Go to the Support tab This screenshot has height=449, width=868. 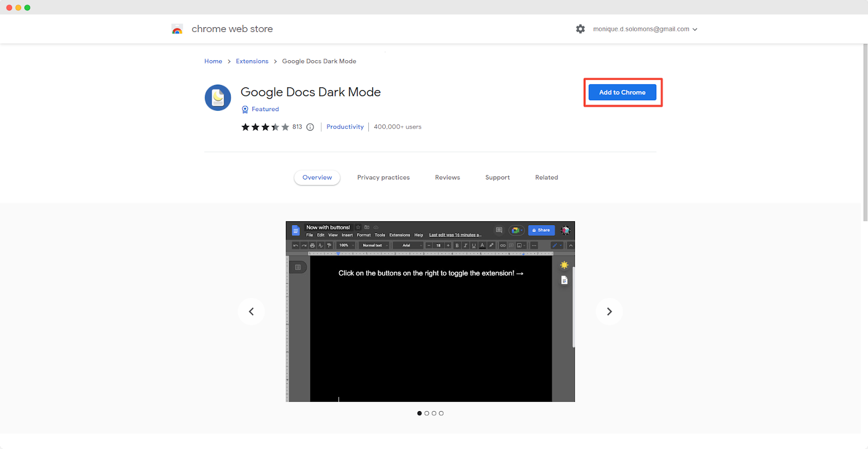(x=497, y=178)
